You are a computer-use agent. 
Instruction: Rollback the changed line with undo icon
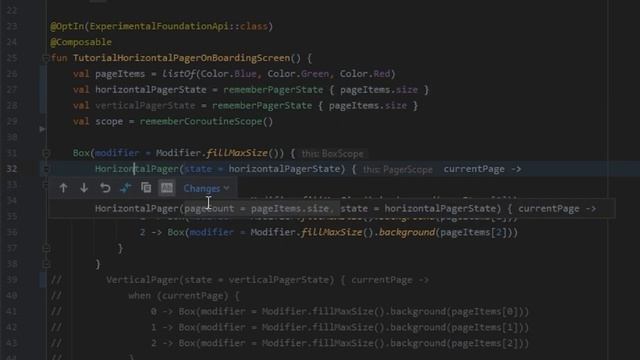pyautogui.click(x=105, y=188)
